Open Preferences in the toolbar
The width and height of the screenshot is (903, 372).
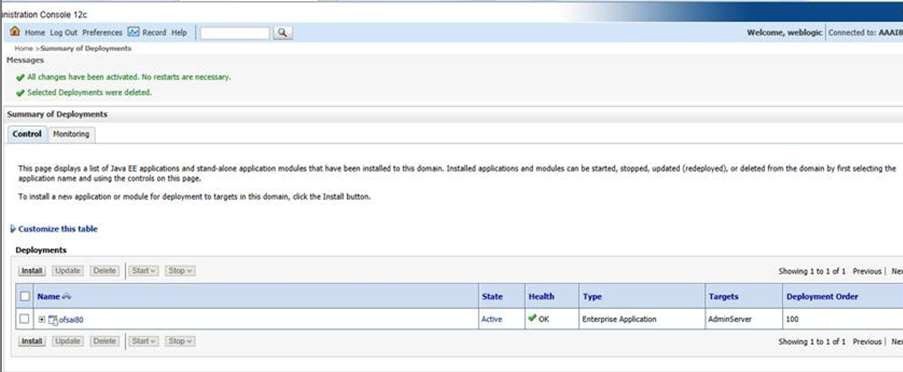pos(103,33)
